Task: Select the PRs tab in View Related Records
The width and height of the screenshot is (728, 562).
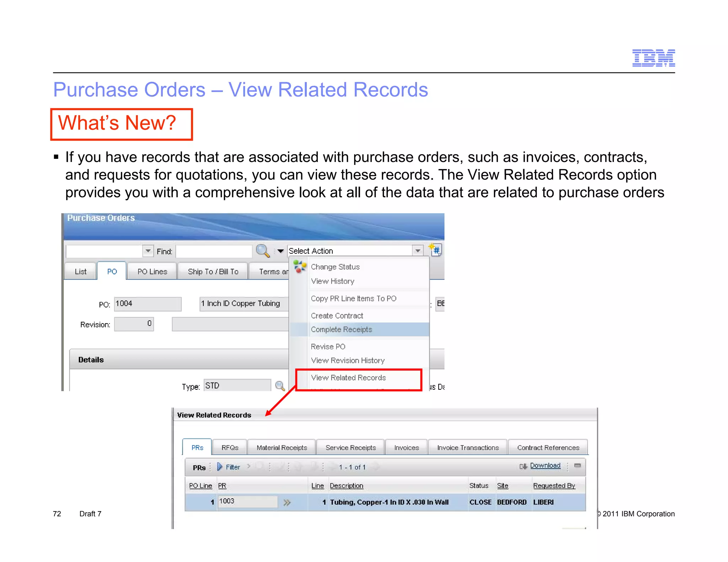Action: 197,448
